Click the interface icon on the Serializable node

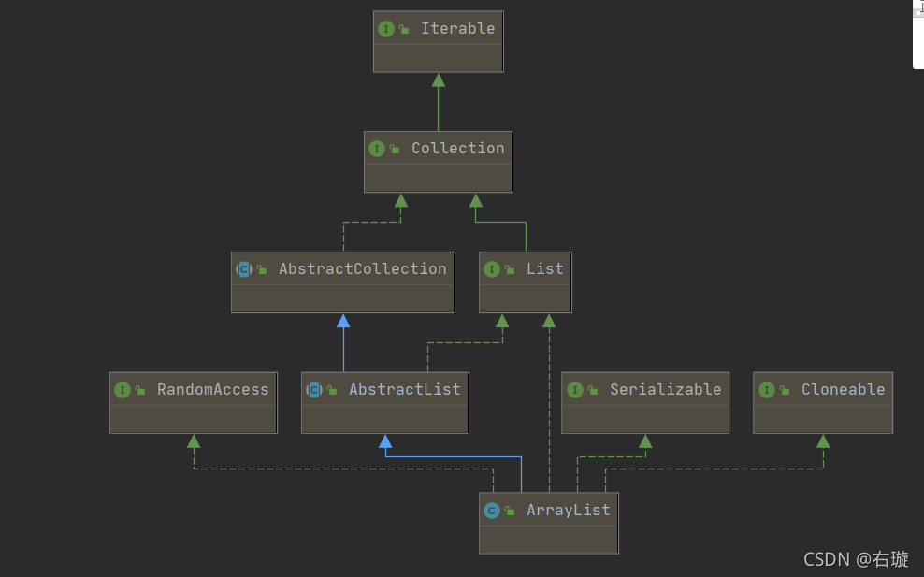pyautogui.click(x=574, y=389)
